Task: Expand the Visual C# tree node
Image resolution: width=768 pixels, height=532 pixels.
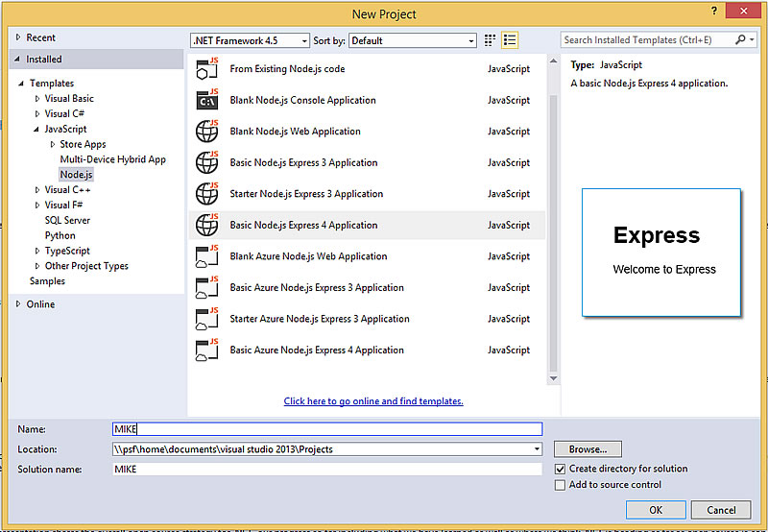Action: (x=37, y=113)
